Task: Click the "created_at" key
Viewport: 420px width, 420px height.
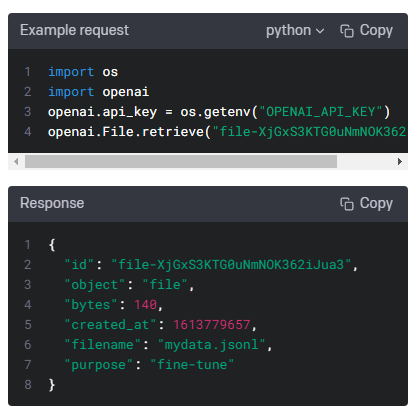Action: coord(110,325)
